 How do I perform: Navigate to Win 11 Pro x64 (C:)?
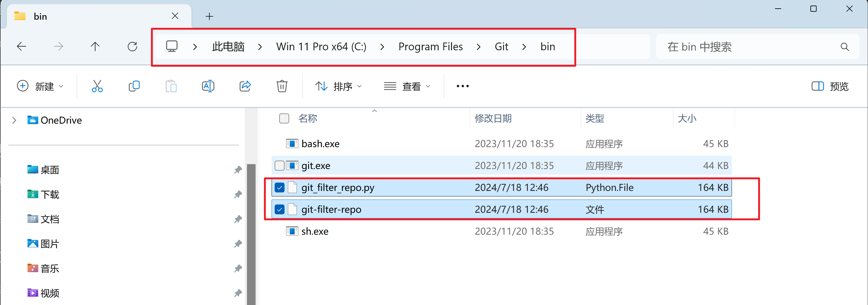tap(321, 47)
